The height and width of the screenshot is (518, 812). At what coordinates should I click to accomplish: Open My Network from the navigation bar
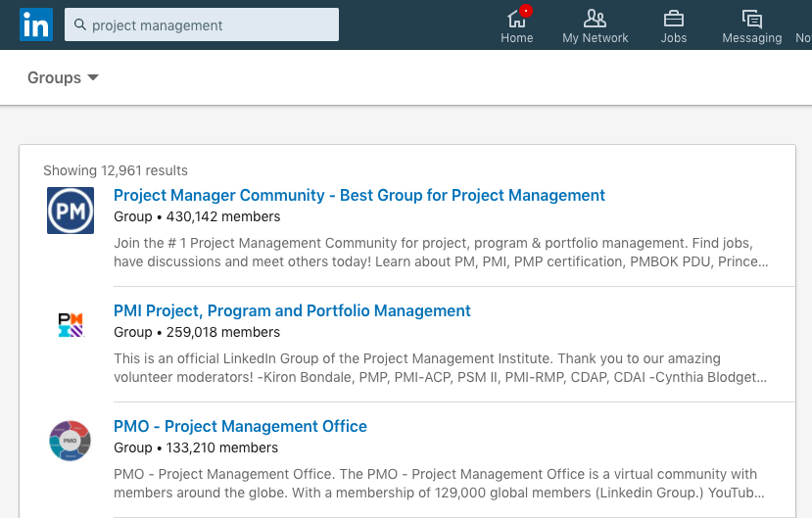pyautogui.click(x=595, y=25)
